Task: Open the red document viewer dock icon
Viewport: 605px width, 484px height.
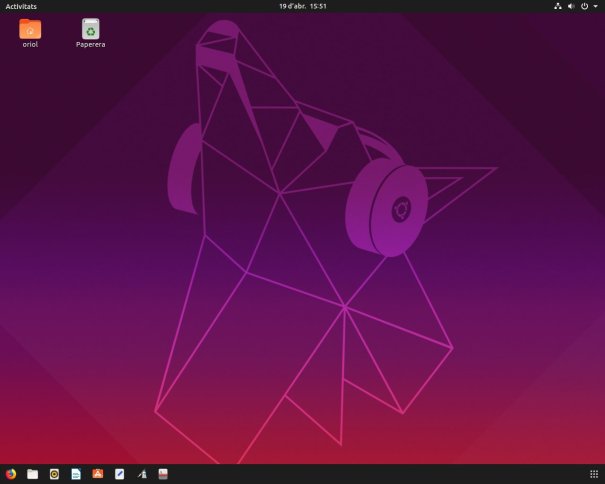Action: pos(163,474)
